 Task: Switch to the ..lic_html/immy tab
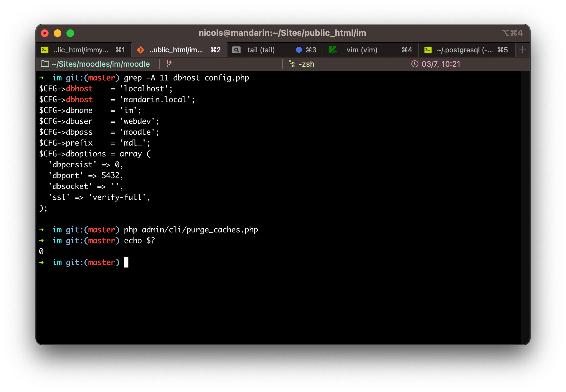[x=84, y=50]
